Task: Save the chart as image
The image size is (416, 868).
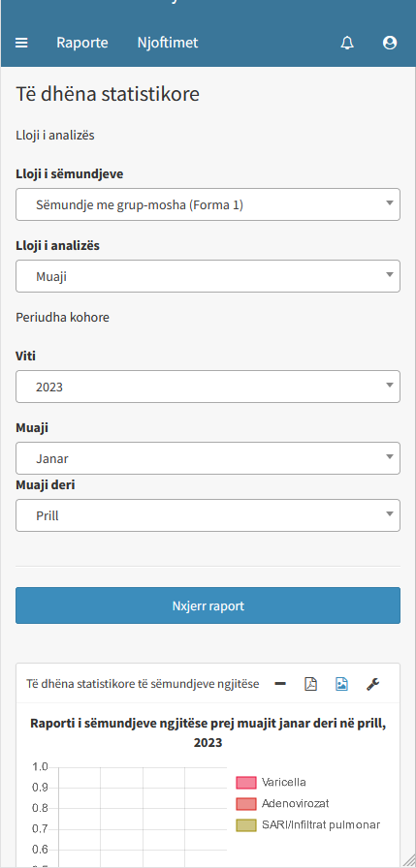Action: [341, 684]
